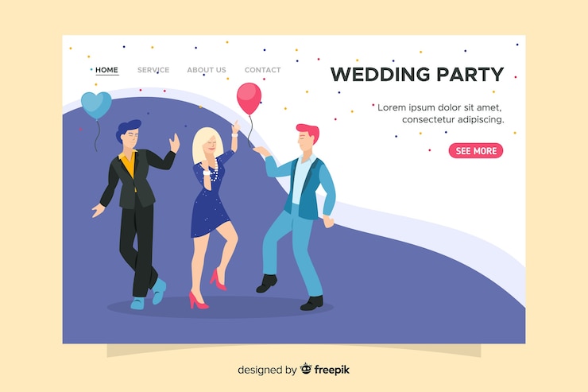Click the man in black suit

click(x=136, y=214)
